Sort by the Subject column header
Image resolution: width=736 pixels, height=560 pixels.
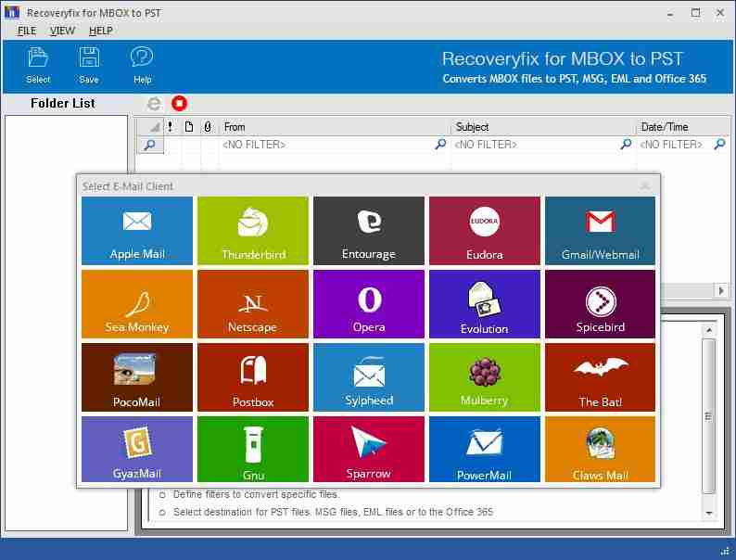pyautogui.click(x=543, y=127)
